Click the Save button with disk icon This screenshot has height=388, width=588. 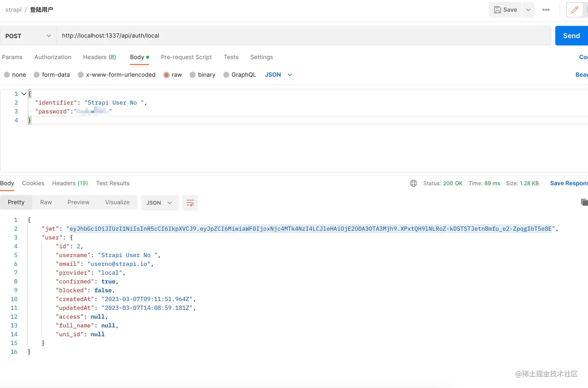coord(505,10)
